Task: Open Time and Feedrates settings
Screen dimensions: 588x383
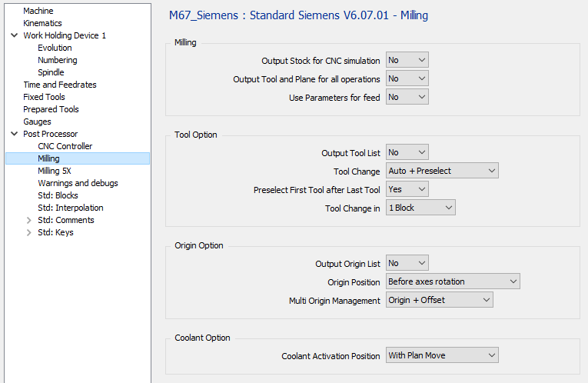Action: point(60,85)
